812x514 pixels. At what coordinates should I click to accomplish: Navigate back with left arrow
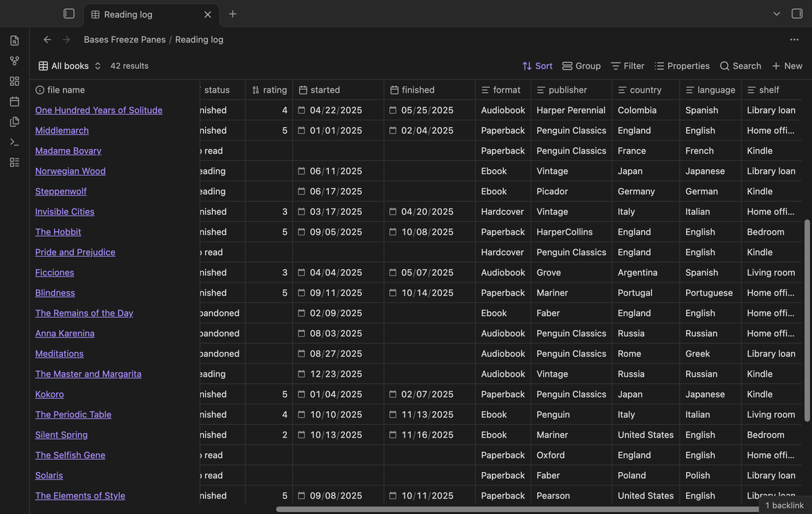pyautogui.click(x=47, y=39)
